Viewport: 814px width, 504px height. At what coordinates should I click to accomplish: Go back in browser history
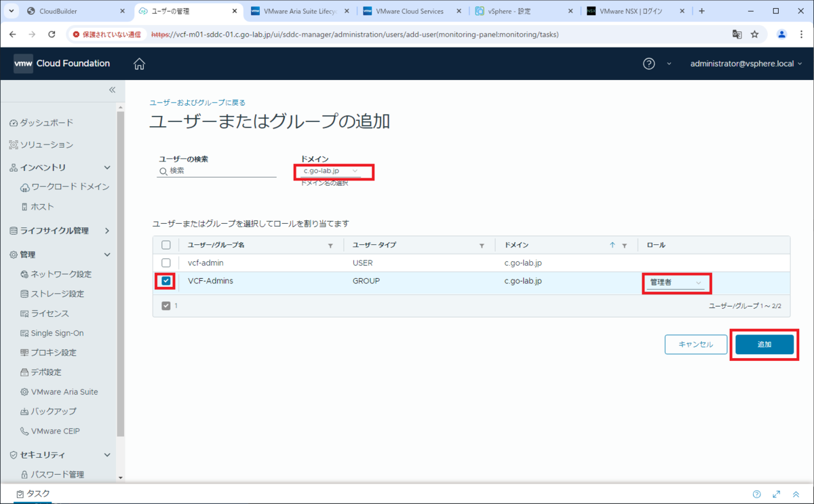[13, 34]
